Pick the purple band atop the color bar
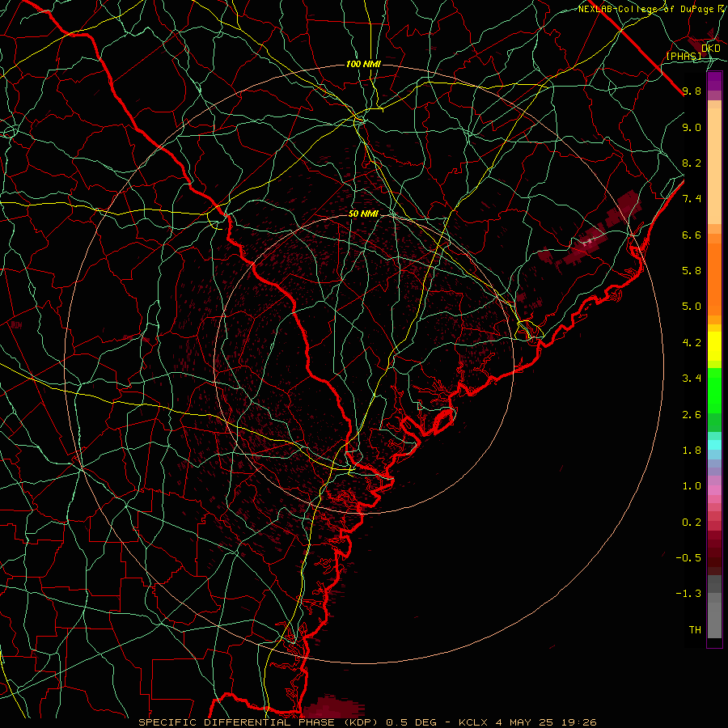 714,82
